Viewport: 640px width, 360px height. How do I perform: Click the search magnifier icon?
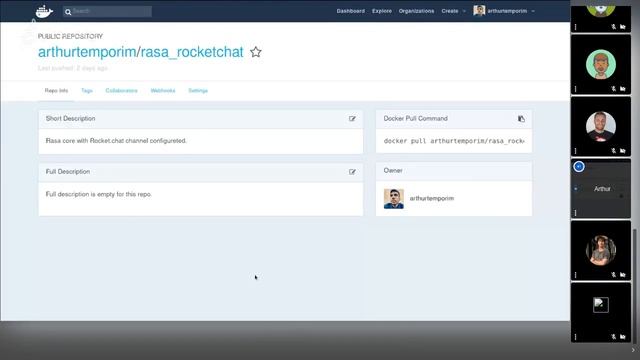pos(68,12)
